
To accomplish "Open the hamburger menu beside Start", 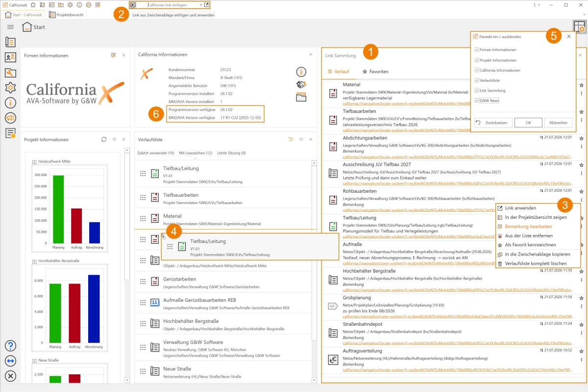I will (10, 27).
